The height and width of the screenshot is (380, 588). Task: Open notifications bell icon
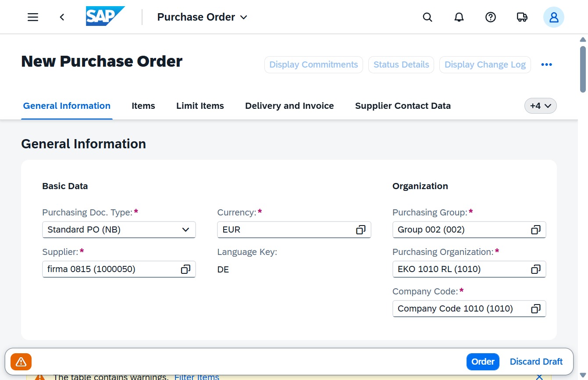(459, 17)
